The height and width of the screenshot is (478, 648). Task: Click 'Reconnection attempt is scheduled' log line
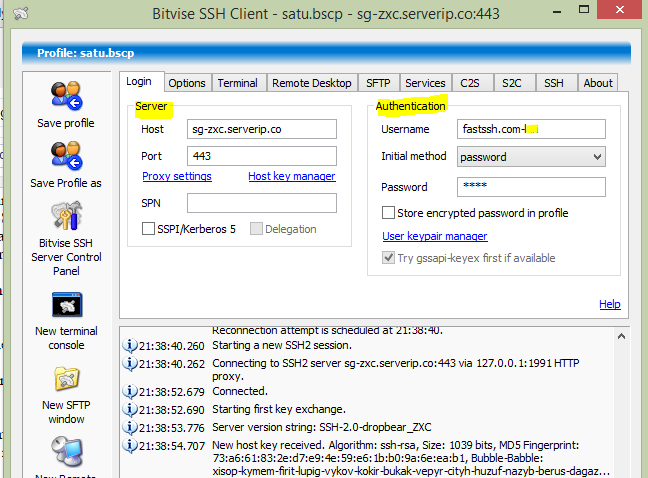pyautogui.click(x=327, y=331)
